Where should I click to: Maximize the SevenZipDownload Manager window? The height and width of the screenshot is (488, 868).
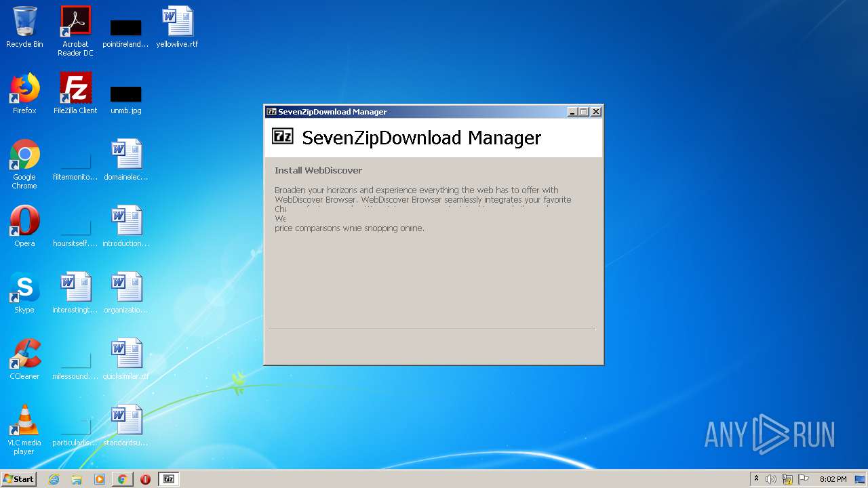584,112
